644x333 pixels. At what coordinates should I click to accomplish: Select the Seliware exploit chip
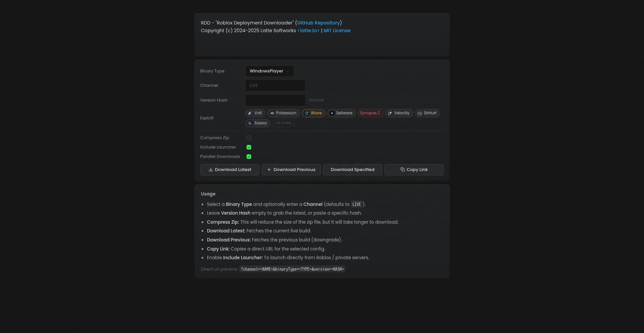341,113
